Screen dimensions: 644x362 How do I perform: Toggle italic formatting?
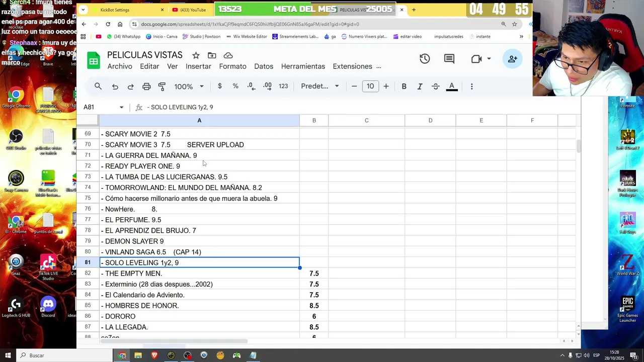click(420, 86)
